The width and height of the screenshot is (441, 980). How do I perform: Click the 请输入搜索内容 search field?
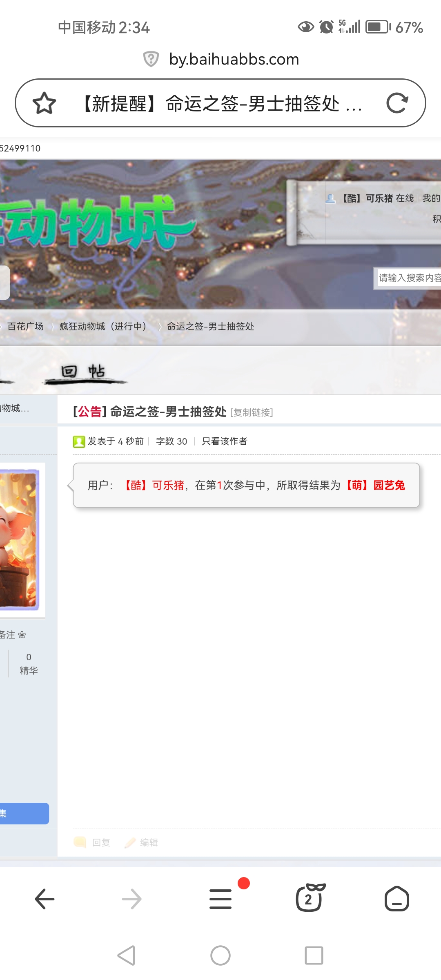point(409,278)
